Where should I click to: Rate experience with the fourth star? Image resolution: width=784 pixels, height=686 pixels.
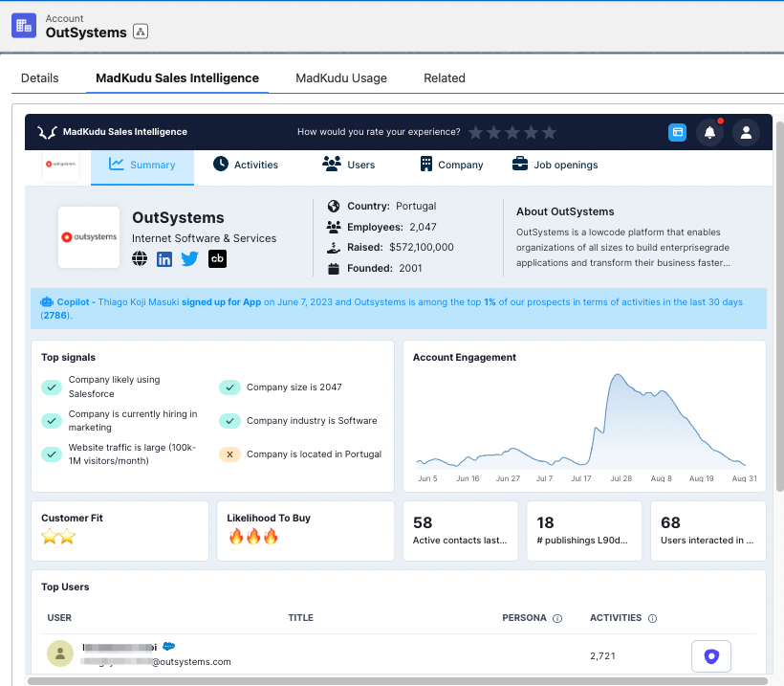531,132
